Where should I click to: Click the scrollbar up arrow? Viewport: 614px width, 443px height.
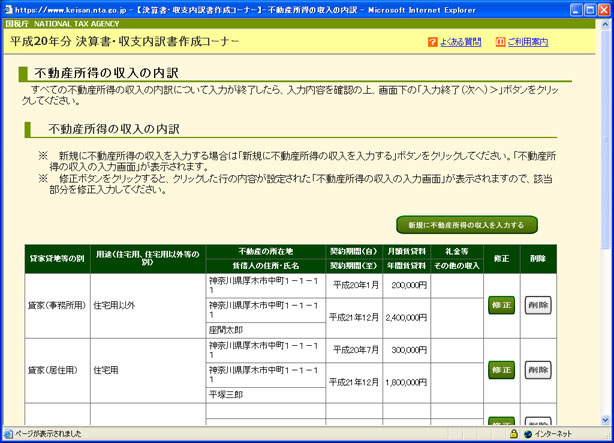606,25
